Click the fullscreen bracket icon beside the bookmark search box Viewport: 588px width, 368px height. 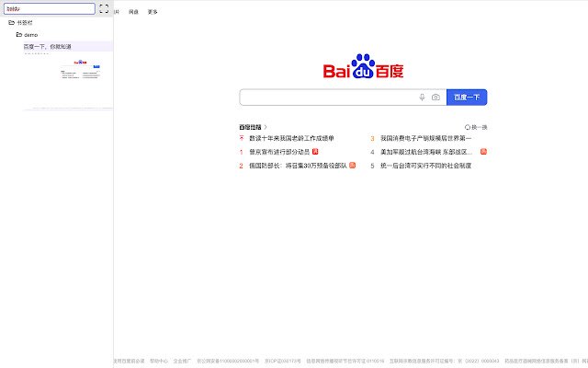[x=104, y=8]
